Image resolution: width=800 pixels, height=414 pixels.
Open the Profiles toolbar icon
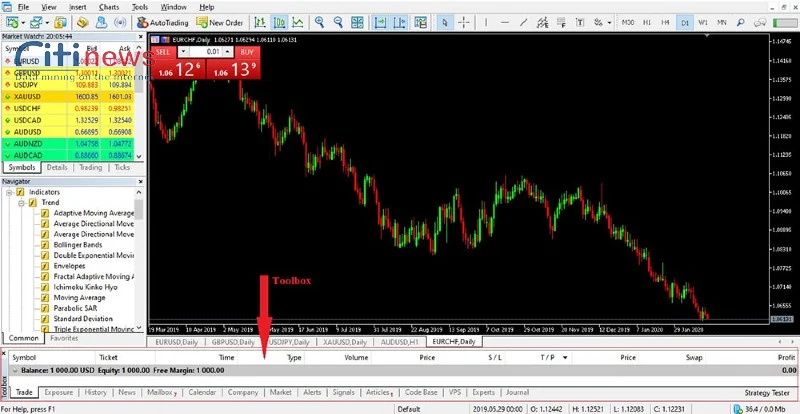tap(36, 22)
